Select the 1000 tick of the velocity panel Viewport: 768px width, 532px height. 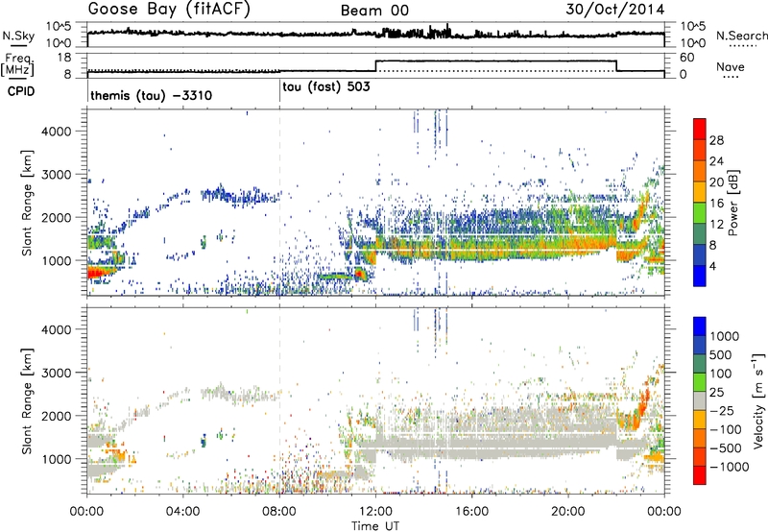coord(56,459)
